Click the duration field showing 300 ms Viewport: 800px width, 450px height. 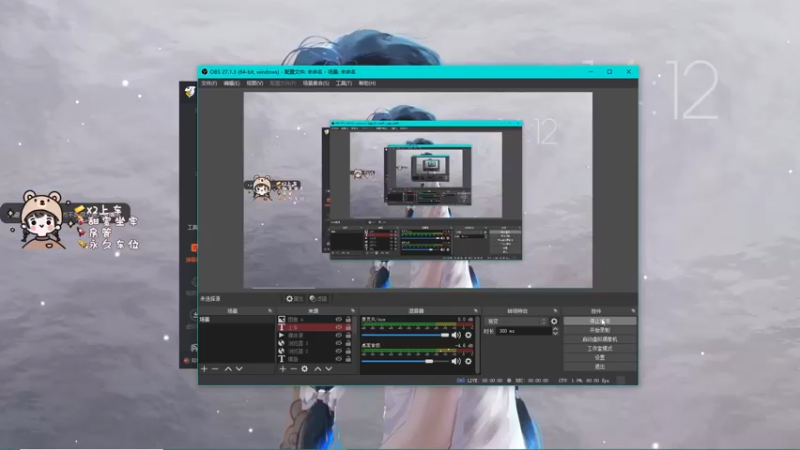click(x=524, y=331)
